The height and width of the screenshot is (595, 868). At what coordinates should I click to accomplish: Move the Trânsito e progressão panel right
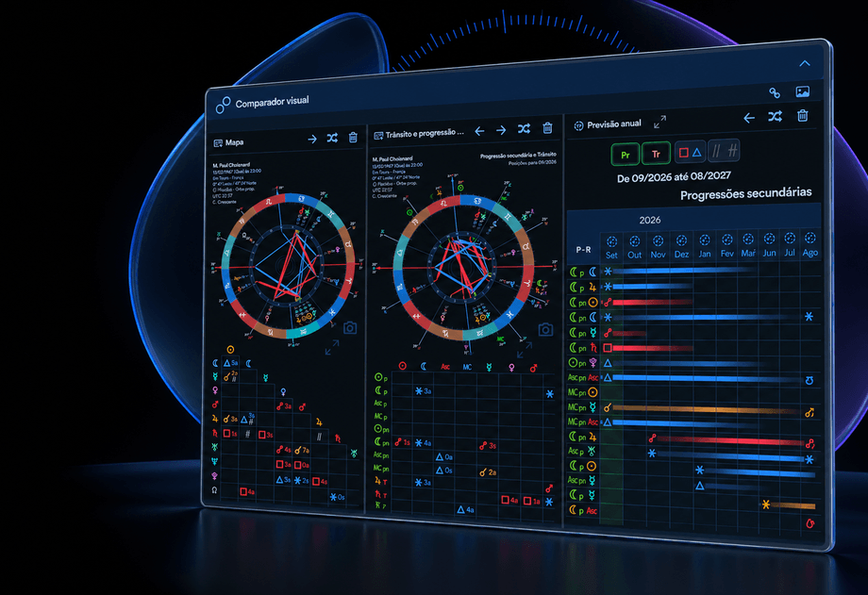point(501,130)
